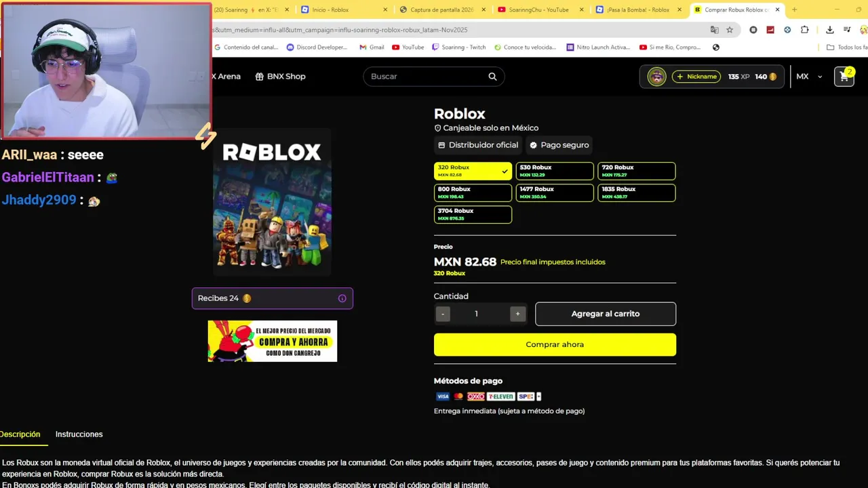Select the 720 Robux package
868x488 pixels.
(636, 171)
